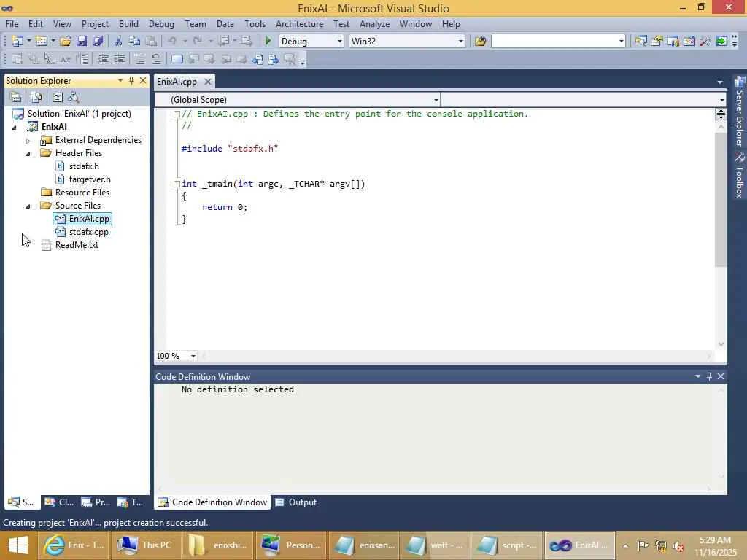Image resolution: width=747 pixels, height=560 pixels.
Task: Click inside the Find combo input field
Action: pos(554,42)
